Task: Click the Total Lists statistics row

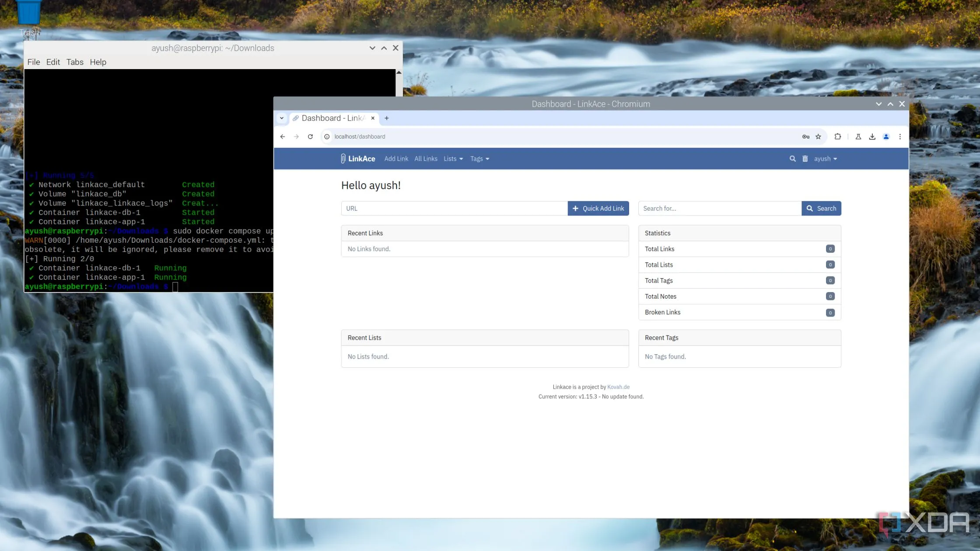Action: click(x=739, y=265)
